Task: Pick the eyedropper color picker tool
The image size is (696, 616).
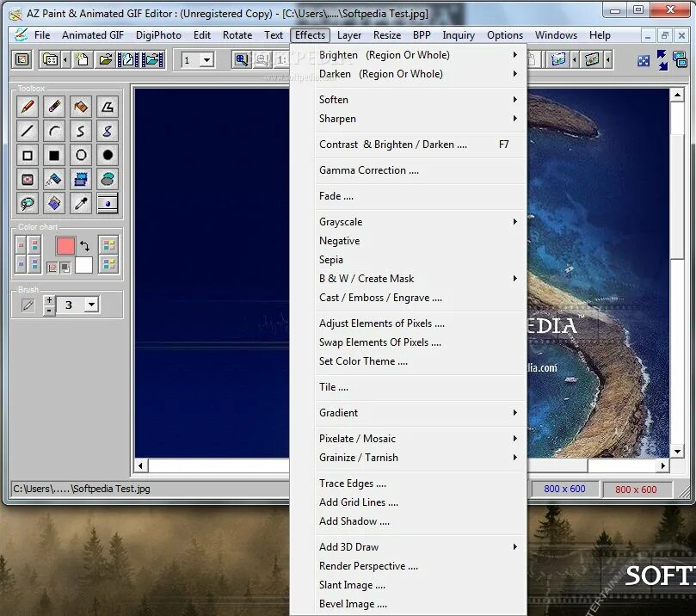Action: tap(80, 203)
